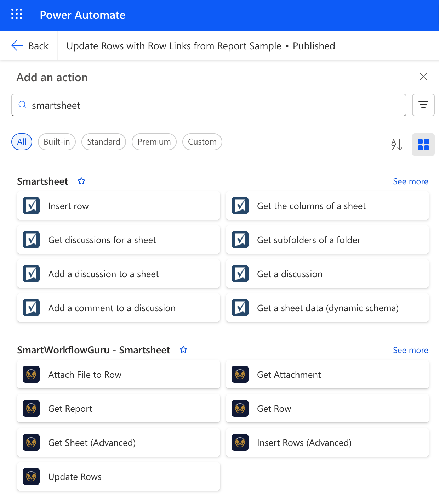The height and width of the screenshot is (504, 439).
Task: Sort actions alphabetically A to Z
Action: tap(397, 145)
